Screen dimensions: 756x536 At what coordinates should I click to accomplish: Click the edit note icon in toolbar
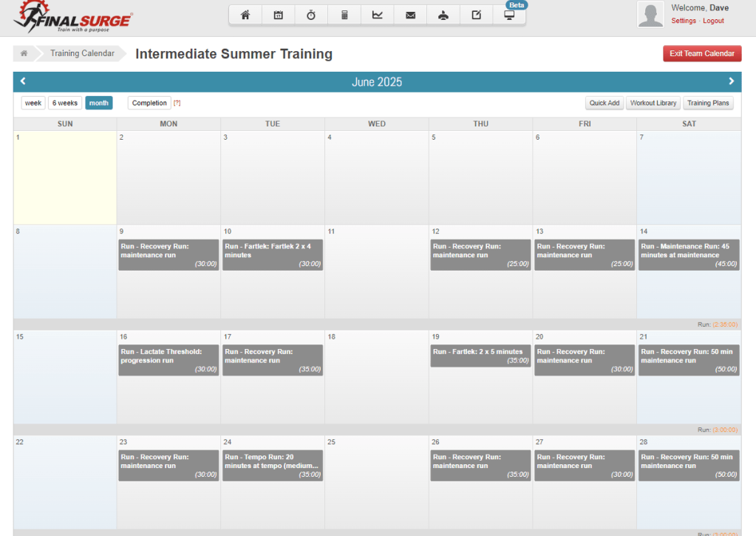pyautogui.click(x=477, y=16)
